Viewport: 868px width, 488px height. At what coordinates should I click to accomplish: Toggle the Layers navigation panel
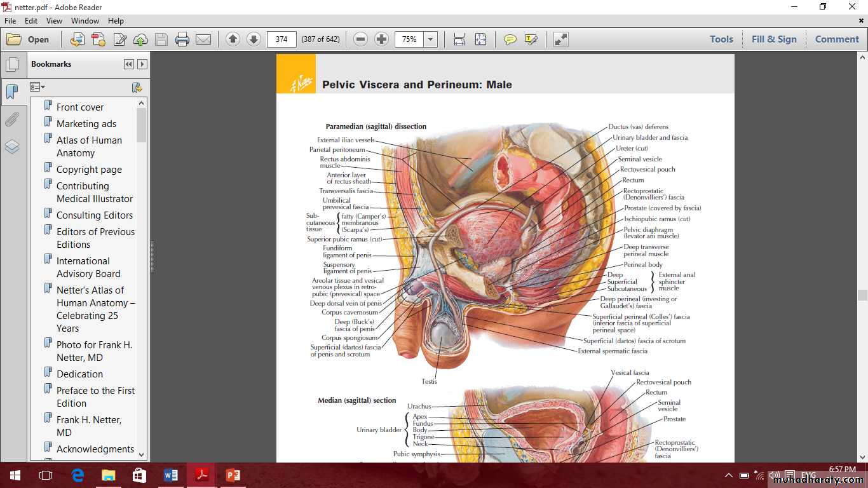pos(12,147)
